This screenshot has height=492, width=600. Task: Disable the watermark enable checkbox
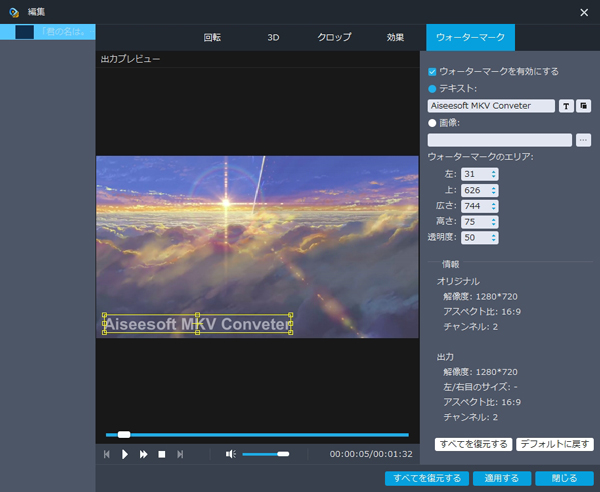tap(432, 72)
